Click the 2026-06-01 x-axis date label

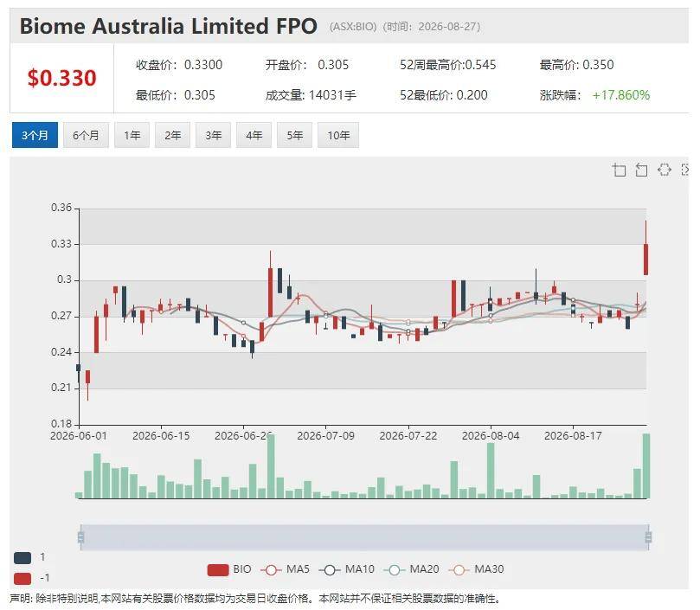pos(79,436)
